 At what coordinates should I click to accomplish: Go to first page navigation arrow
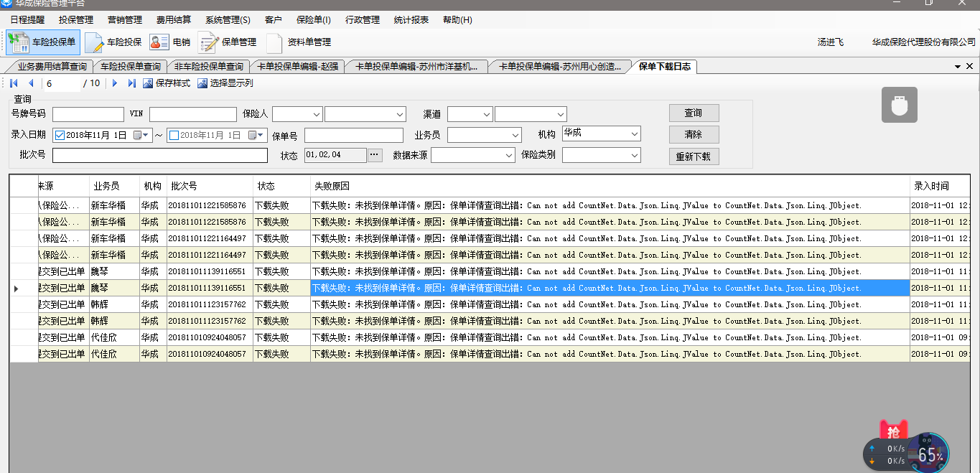14,83
